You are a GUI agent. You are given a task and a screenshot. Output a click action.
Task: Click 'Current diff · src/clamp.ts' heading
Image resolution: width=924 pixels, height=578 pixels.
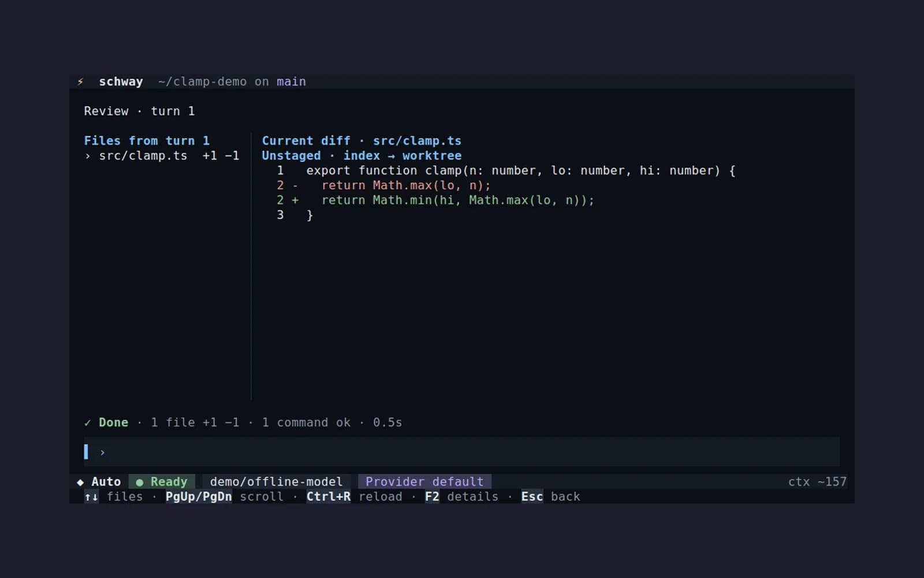coord(362,140)
